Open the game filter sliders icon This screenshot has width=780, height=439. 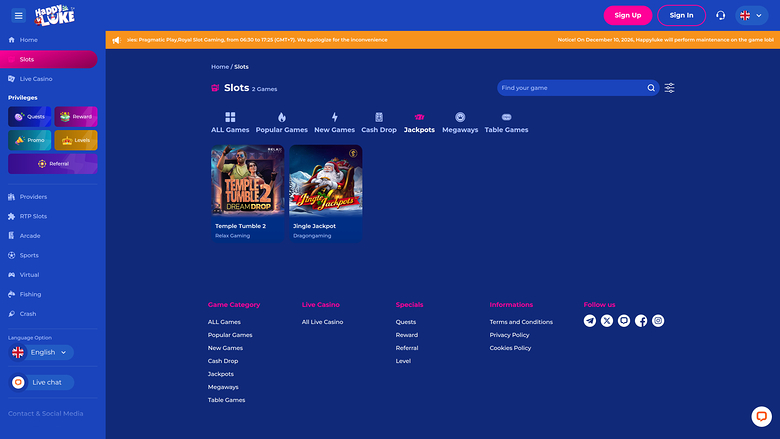[x=670, y=88]
